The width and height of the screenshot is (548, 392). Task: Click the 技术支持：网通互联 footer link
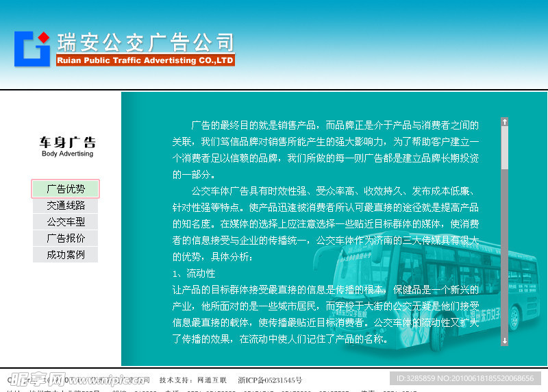tap(193, 380)
